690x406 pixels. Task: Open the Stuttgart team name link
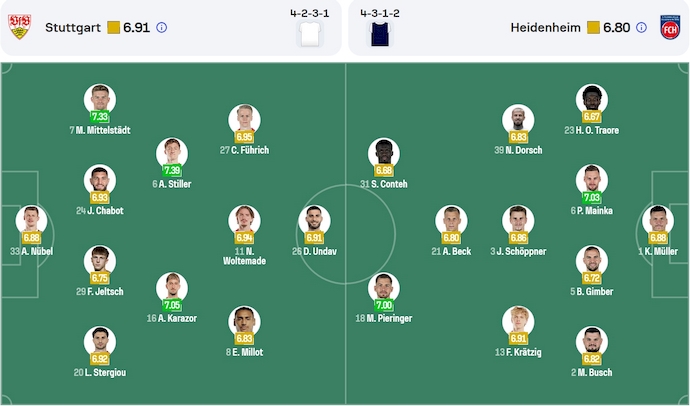pos(73,28)
